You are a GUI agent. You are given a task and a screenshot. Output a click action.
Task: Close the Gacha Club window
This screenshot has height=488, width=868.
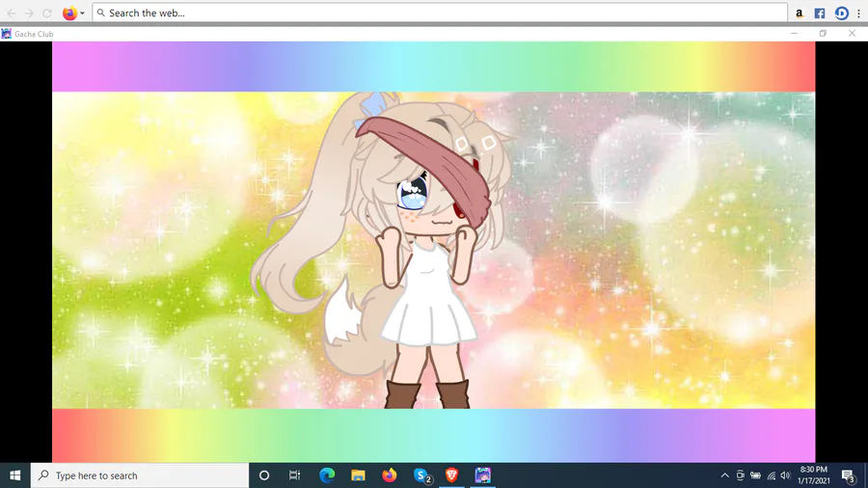click(852, 34)
